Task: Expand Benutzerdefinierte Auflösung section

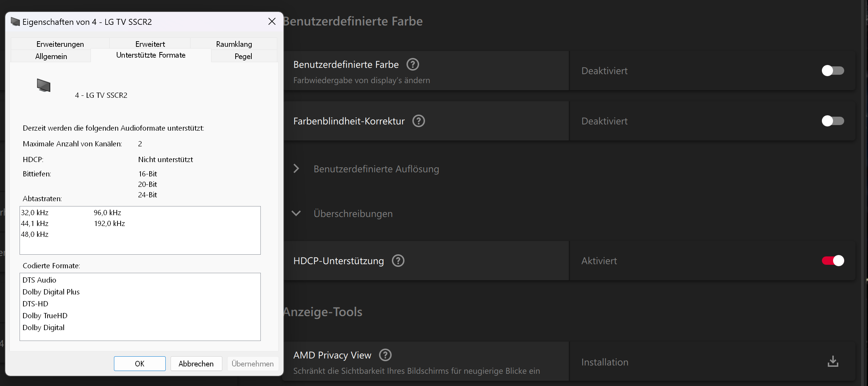Action: (x=296, y=169)
